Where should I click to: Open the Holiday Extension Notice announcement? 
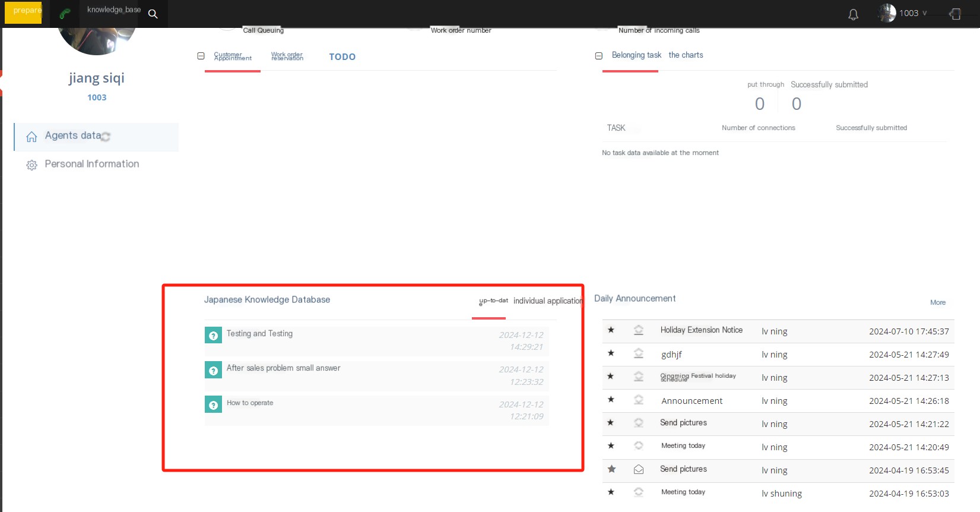702,330
